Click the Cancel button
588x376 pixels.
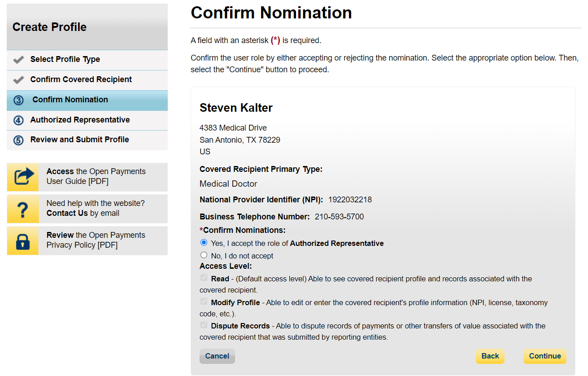point(217,356)
